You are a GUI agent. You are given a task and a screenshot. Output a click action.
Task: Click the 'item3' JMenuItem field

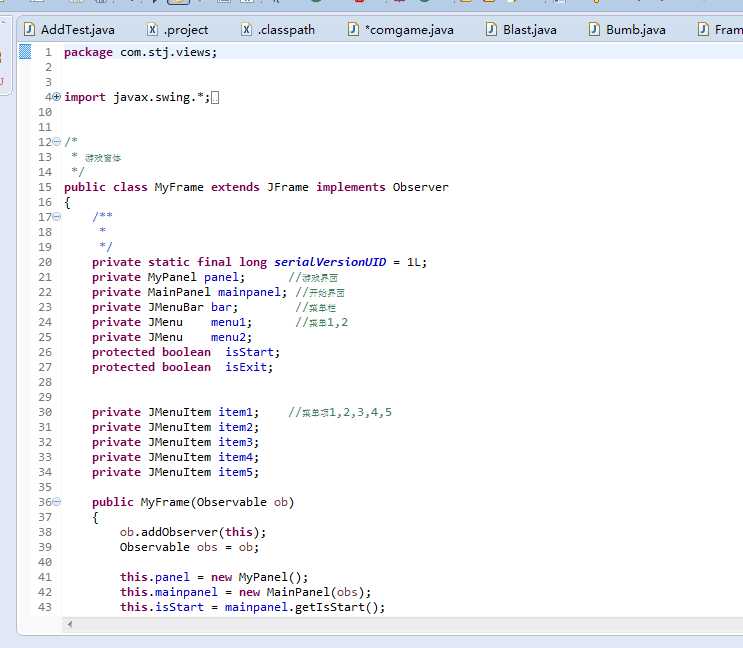235,442
